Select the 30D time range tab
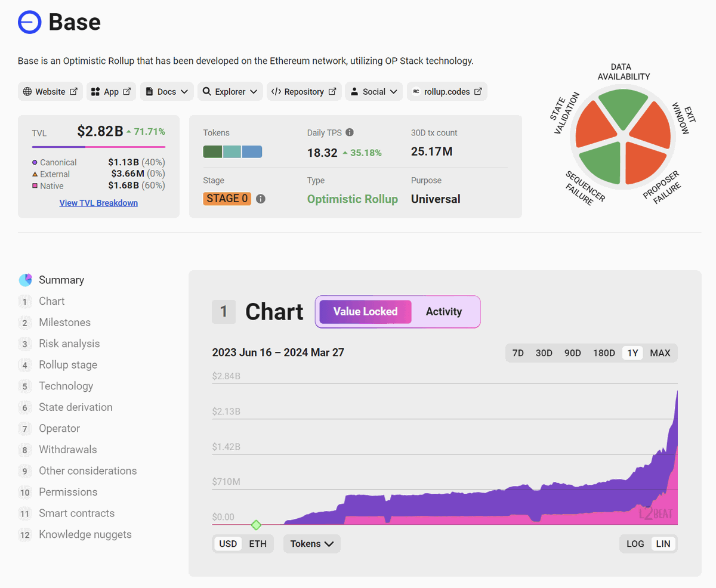716x588 pixels. point(544,352)
